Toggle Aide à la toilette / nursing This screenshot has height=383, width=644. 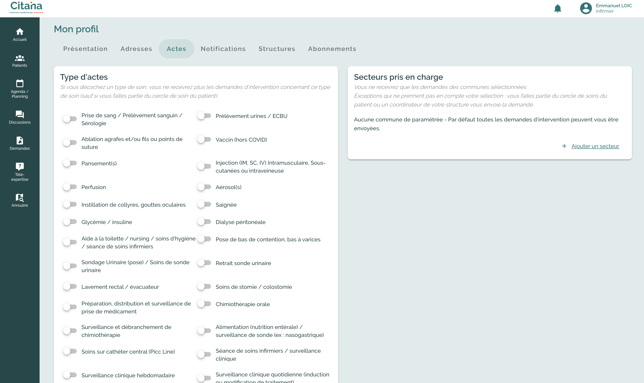(69, 242)
